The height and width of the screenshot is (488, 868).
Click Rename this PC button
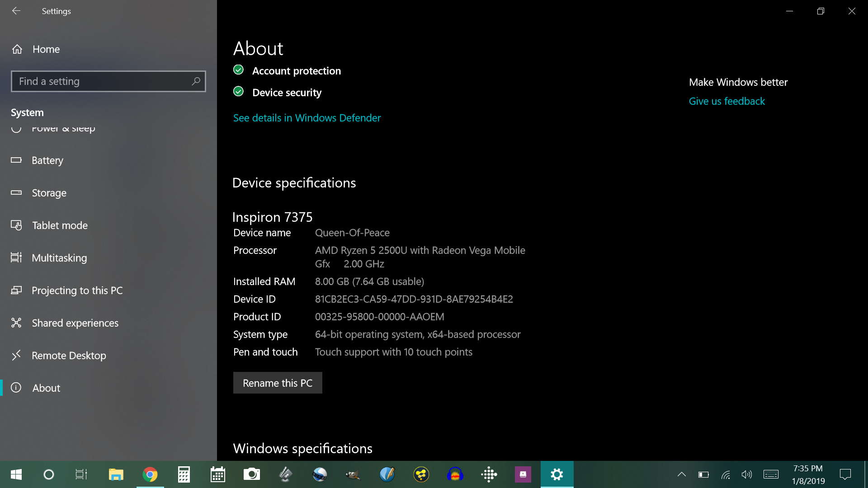pyautogui.click(x=278, y=383)
